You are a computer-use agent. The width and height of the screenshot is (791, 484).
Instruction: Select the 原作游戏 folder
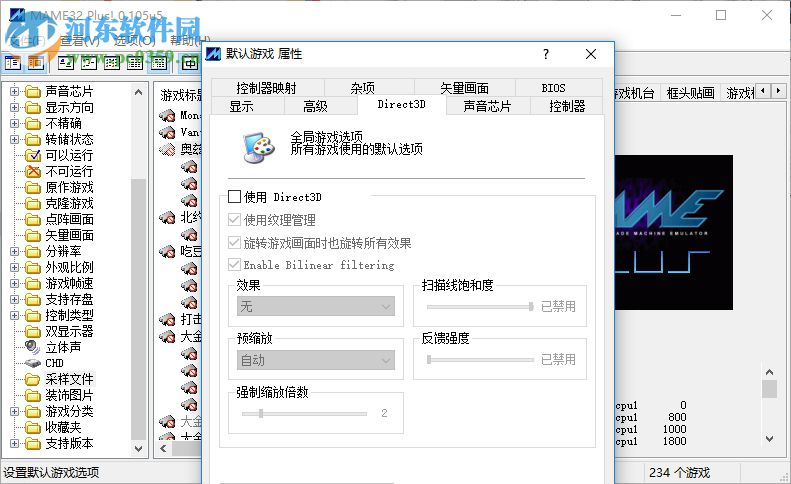pos(69,188)
